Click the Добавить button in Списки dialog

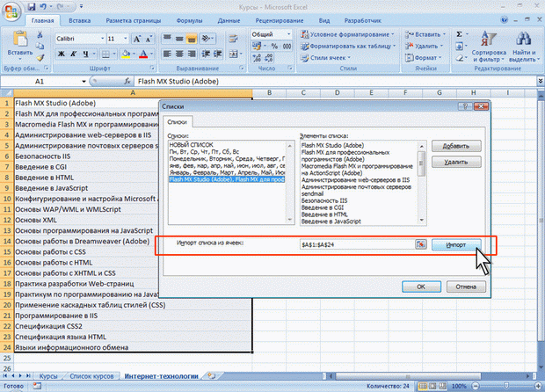[x=454, y=146]
